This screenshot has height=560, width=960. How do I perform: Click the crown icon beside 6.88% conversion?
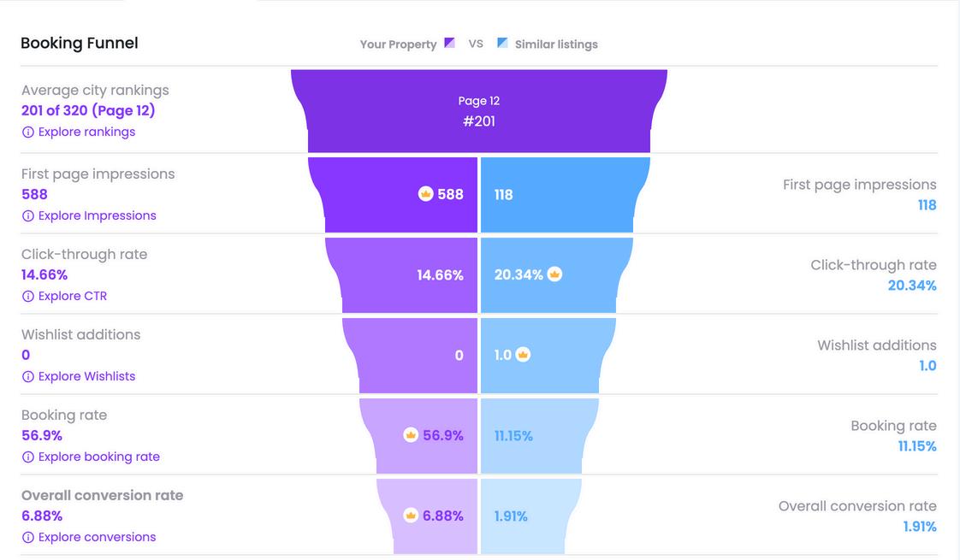coord(411,516)
